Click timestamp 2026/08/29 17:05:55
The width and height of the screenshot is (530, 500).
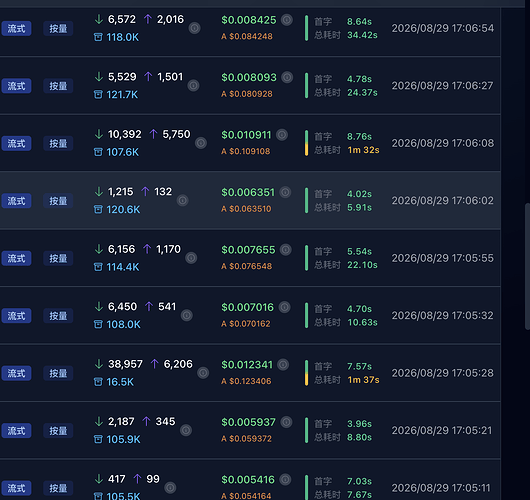pyautogui.click(x=442, y=258)
